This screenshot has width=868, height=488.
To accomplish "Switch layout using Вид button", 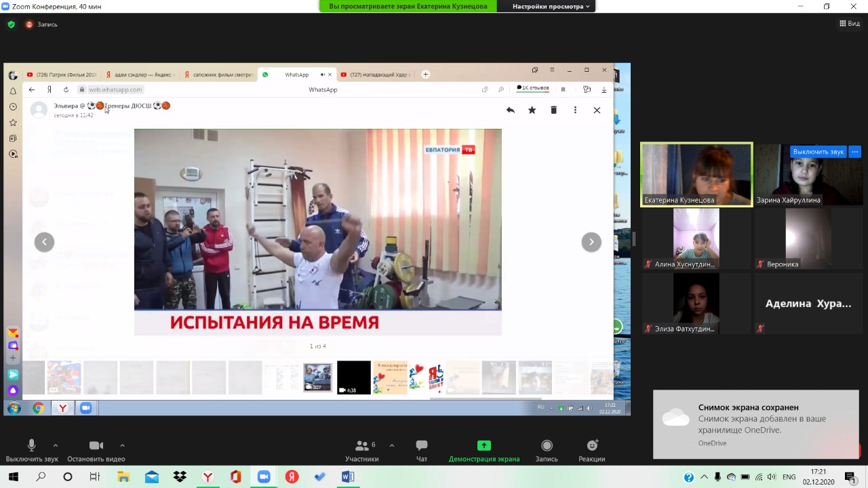I will pyautogui.click(x=849, y=24).
